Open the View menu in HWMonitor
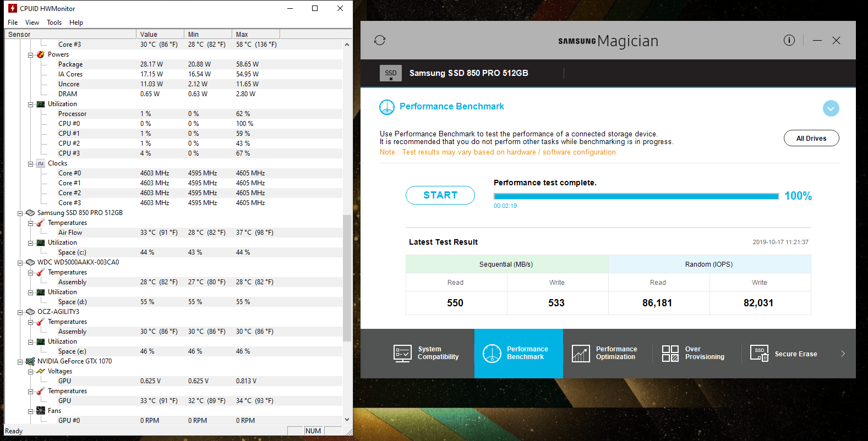Screen dimensions: 868x441 pyautogui.click(x=32, y=23)
